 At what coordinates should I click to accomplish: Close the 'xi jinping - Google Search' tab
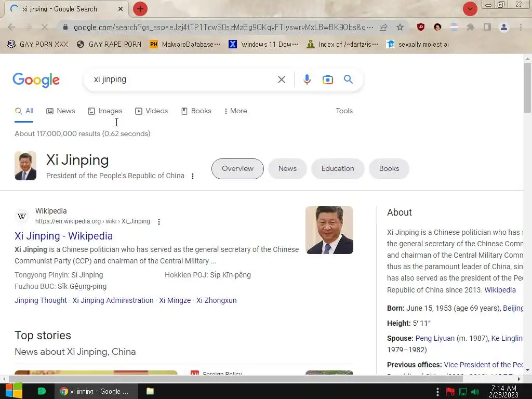pyautogui.click(x=121, y=9)
